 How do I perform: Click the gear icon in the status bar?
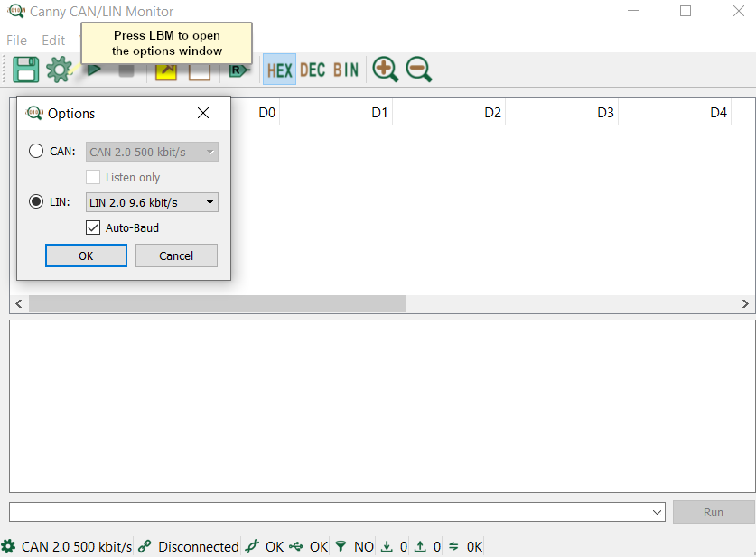point(8,546)
